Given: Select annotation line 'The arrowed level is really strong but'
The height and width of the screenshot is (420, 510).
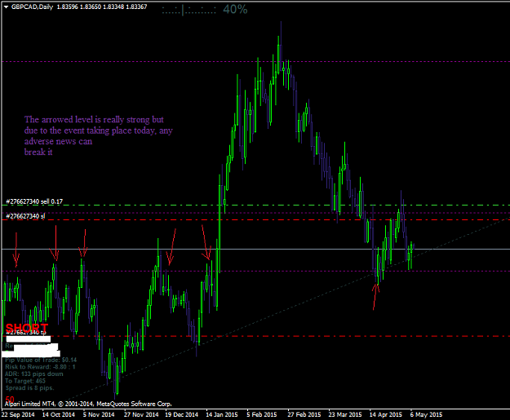Looking at the screenshot, I should pos(94,120).
